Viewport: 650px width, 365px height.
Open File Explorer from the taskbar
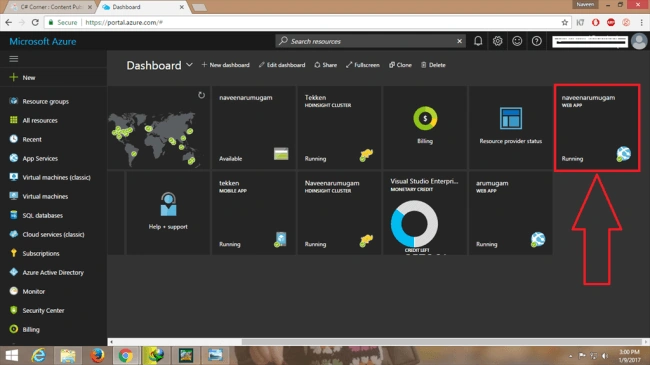(x=68, y=355)
